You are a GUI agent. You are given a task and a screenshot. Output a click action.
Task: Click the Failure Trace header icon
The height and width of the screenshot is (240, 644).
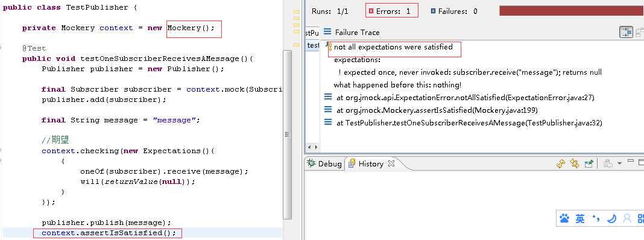(327, 31)
